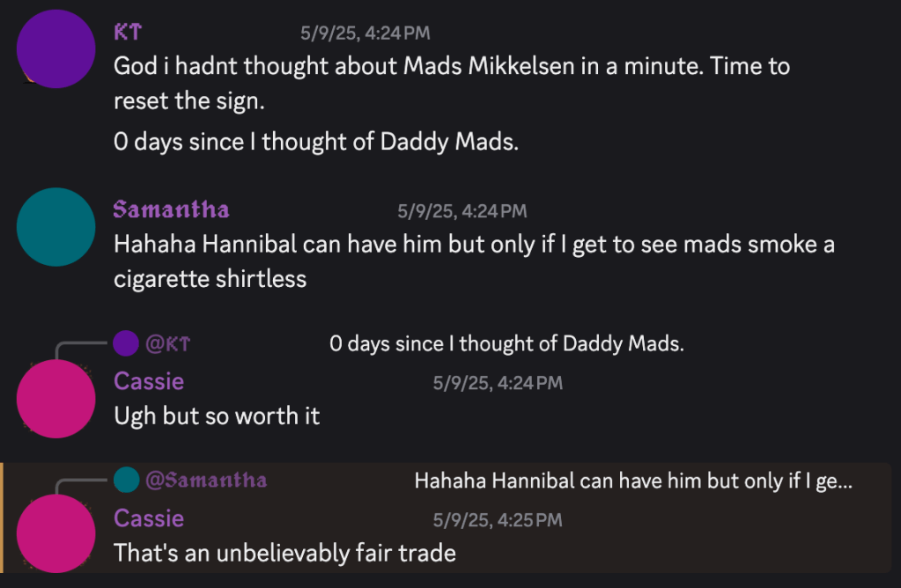Click Cassie's avatar beside the "fair trade" message
The height and width of the screenshot is (588, 901).
click(x=56, y=534)
